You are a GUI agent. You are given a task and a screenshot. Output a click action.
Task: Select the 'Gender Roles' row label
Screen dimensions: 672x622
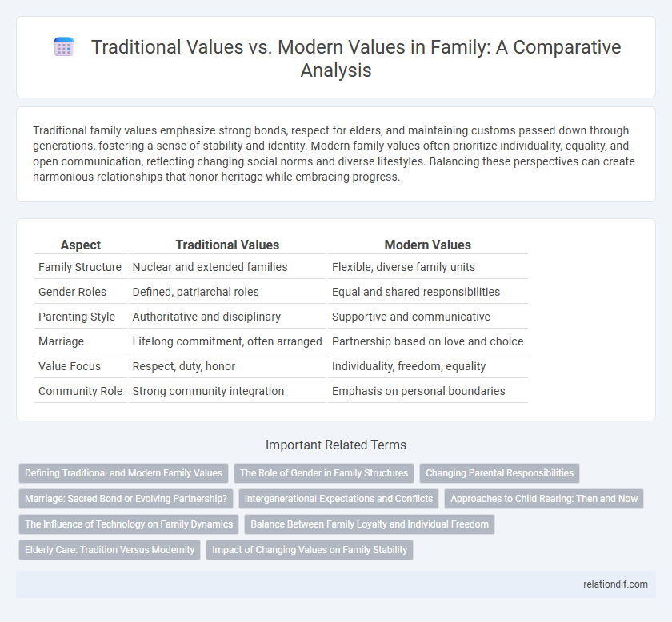(x=71, y=292)
